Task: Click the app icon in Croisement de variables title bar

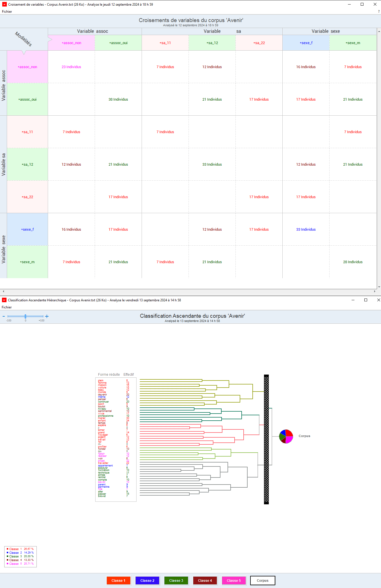Action: tap(4, 4)
